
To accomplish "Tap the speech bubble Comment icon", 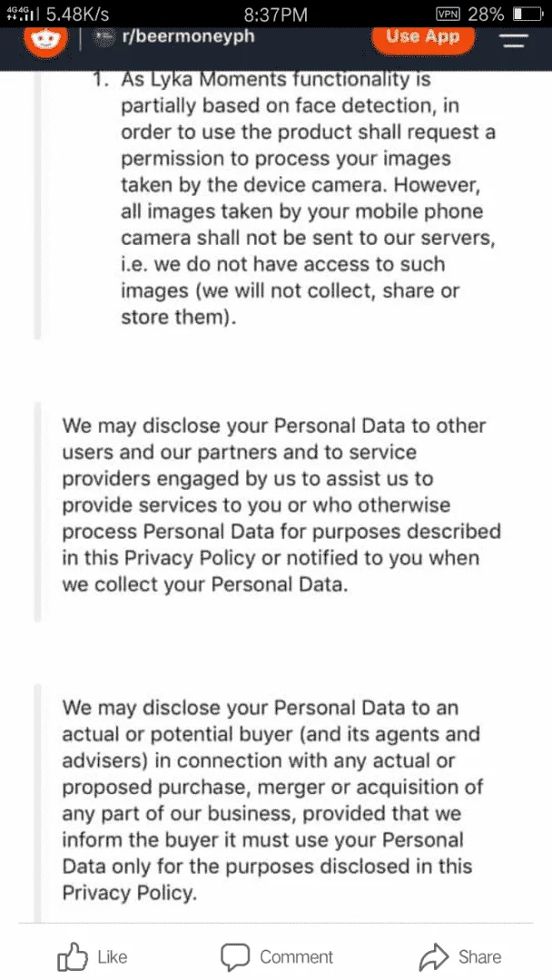I will tap(235, 957).
